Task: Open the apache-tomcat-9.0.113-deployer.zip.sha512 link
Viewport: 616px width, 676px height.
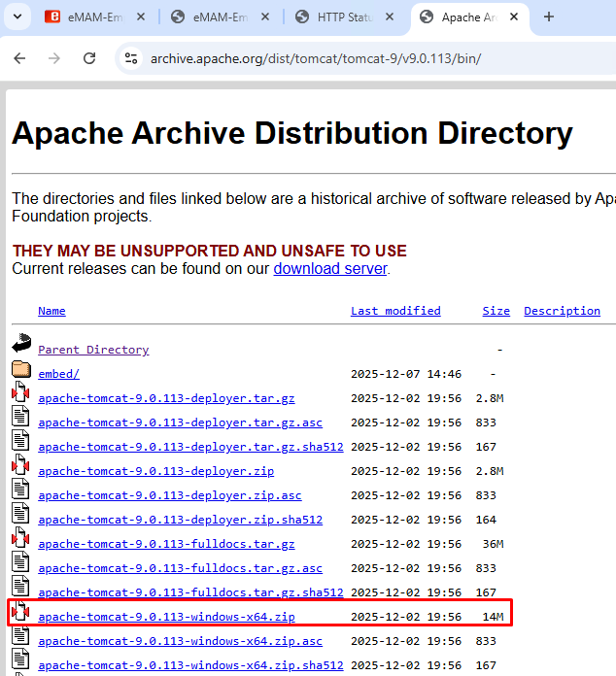Action: pos(180,520)
